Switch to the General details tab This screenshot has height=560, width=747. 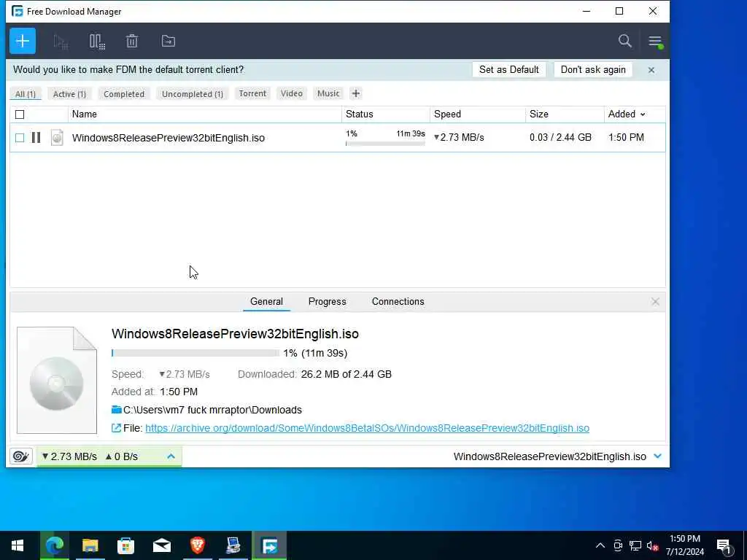266,301
